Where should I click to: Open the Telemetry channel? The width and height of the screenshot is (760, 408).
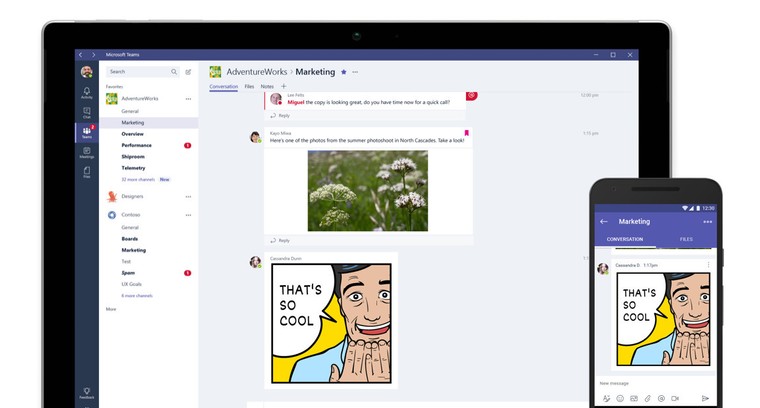[133, 168]
